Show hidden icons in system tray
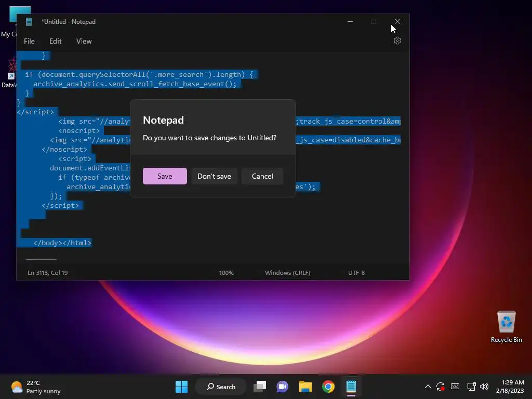532x399 pixels. point(428,387)
